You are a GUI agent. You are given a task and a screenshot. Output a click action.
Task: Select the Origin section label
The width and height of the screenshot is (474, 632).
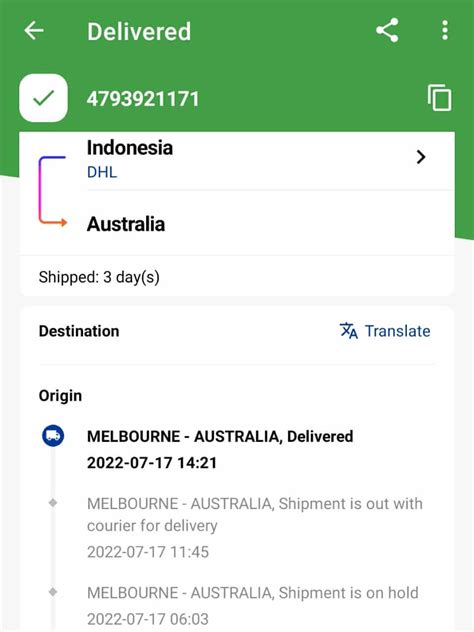tap(60, 395)
